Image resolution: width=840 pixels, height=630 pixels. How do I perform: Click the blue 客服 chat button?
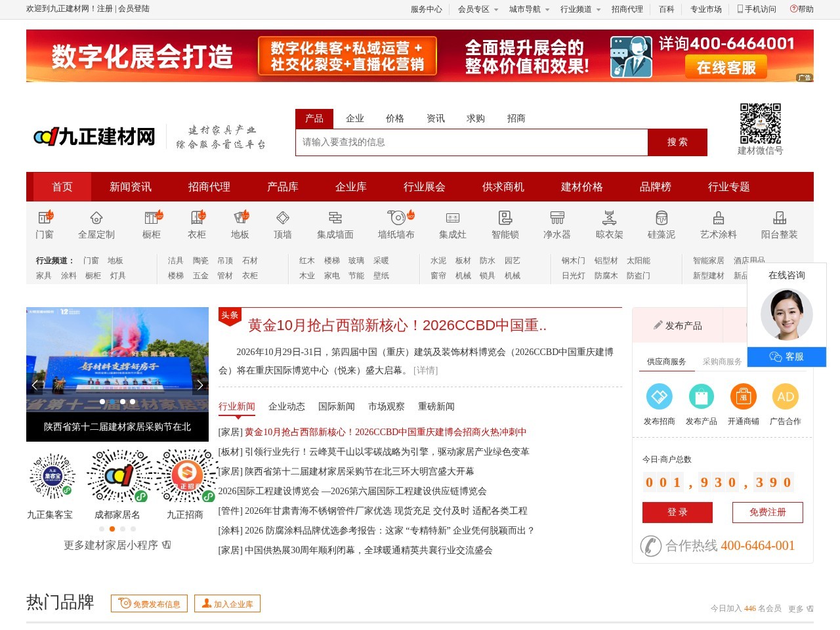coord(787,356)
